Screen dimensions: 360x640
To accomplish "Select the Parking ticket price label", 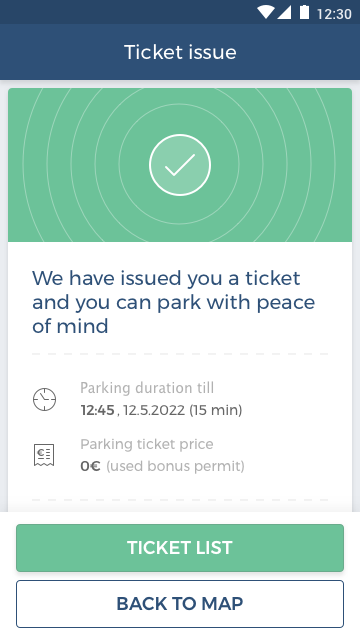I will [x=147, y=444].
